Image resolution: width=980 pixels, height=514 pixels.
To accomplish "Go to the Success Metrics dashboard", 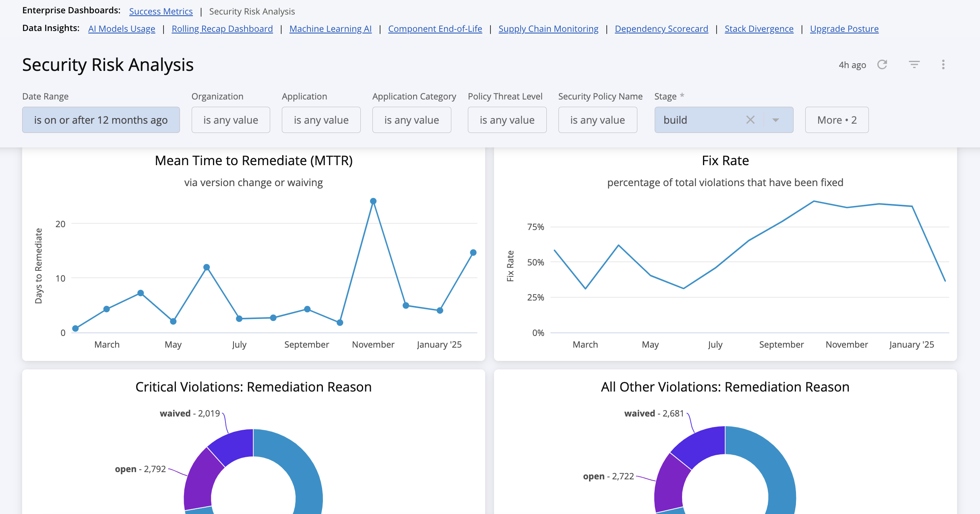I will click(161, 11).
